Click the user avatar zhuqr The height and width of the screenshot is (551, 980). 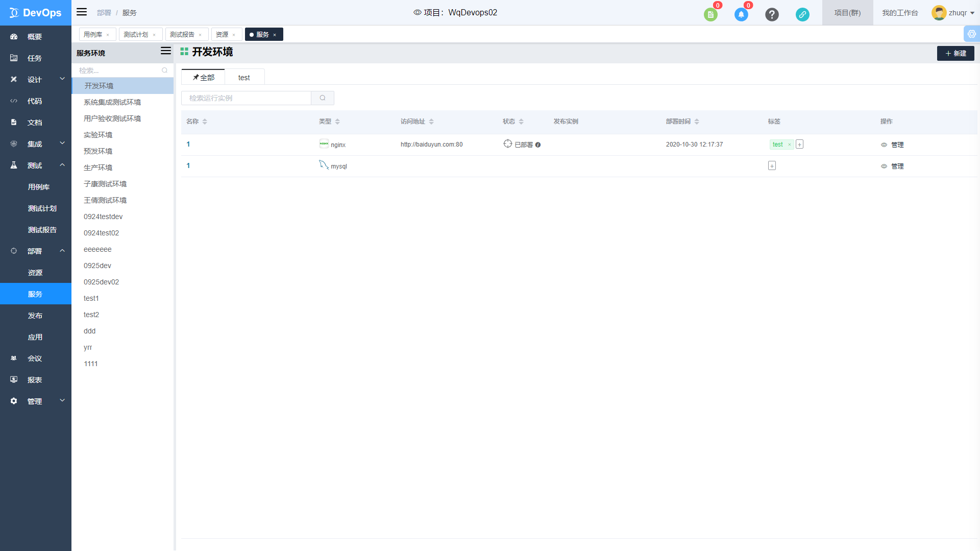pyautogui.click(x=939, y=13)
